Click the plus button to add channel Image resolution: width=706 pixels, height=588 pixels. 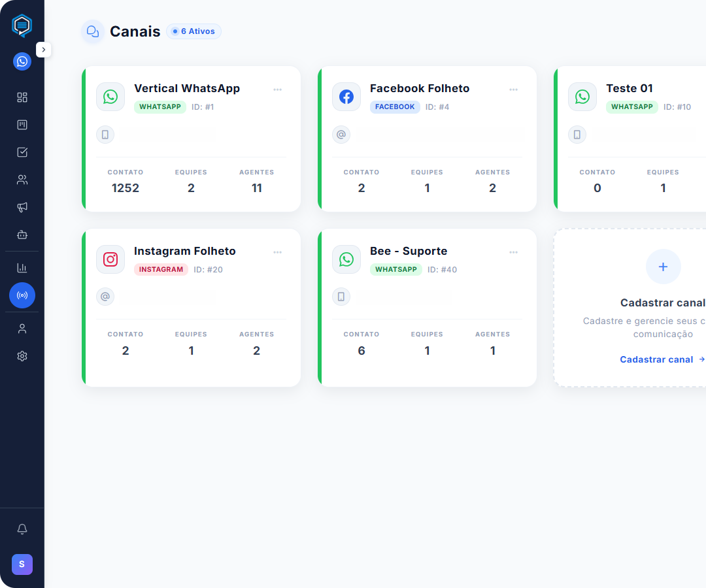[x=663, y=267]
